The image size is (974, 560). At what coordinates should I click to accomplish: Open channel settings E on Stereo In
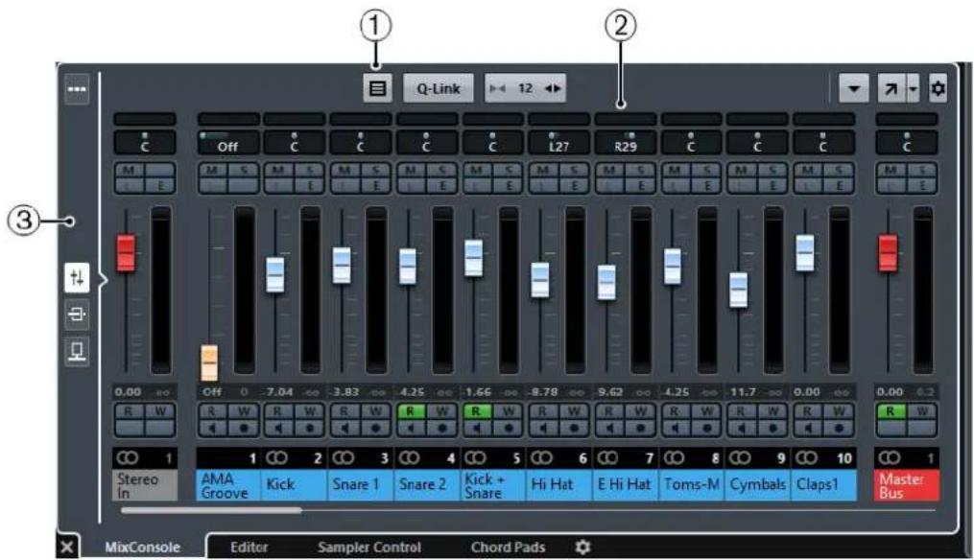pyautogui.click(x=161, y=185)
